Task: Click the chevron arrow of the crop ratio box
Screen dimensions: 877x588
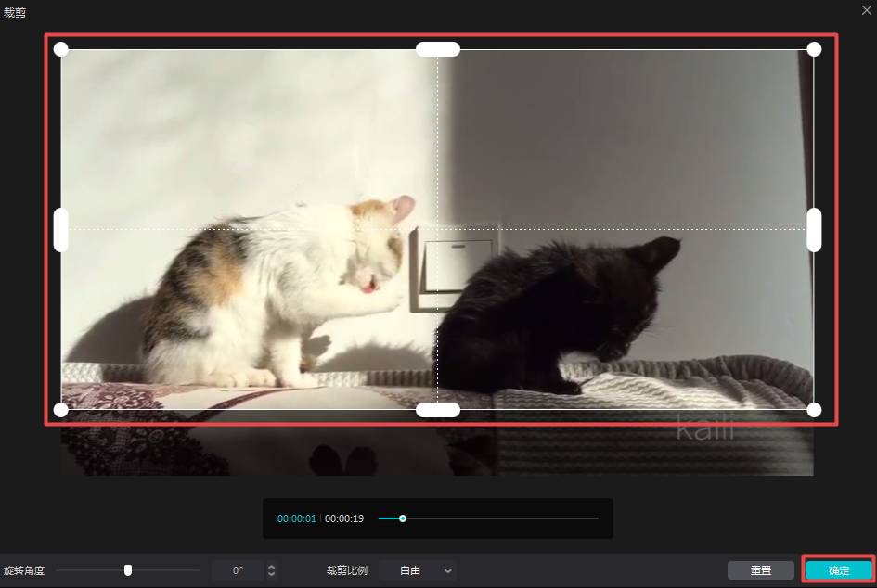Action: pos(448,570)
